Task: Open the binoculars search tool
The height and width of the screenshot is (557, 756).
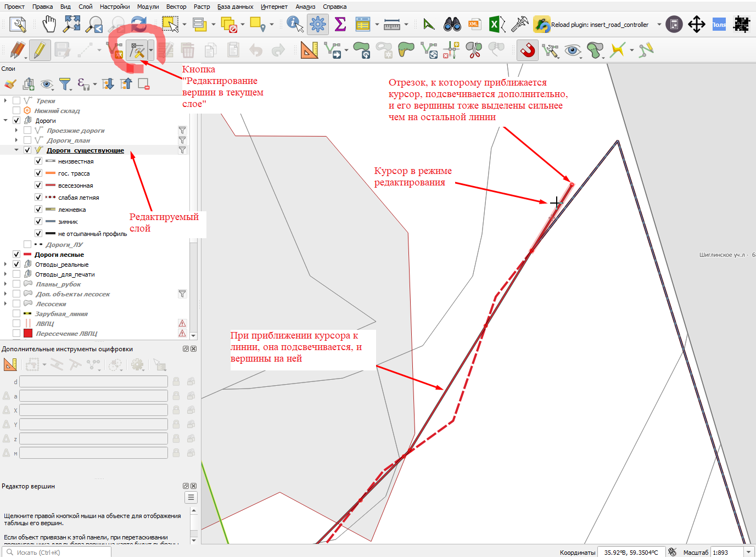Action: [x=452, y=24]
